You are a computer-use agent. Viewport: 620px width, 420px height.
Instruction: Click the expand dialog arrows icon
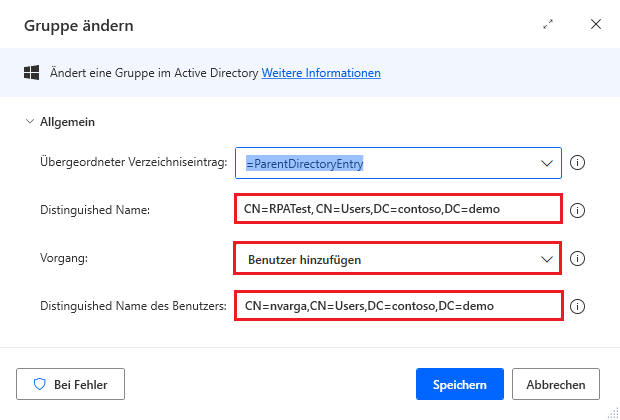[548, 25]
